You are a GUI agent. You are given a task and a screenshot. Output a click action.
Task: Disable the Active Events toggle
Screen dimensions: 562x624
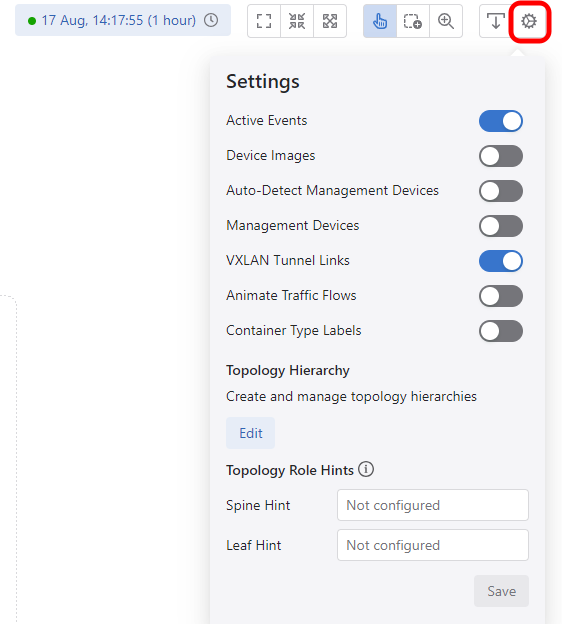(x=501, y=121)
